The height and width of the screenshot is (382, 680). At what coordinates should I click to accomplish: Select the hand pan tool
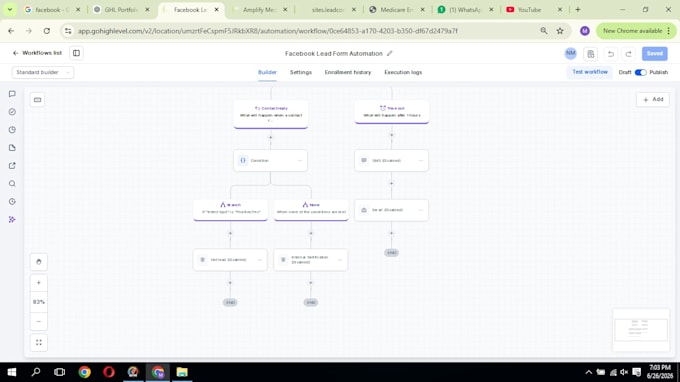(x=39, y=261)
